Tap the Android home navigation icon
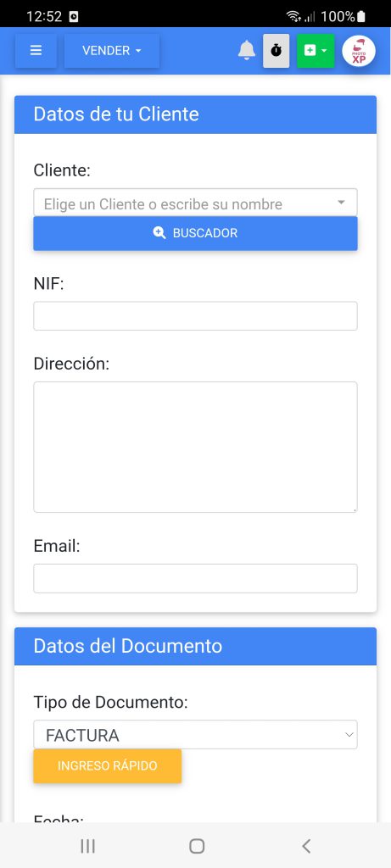 (x=197, y=846)
